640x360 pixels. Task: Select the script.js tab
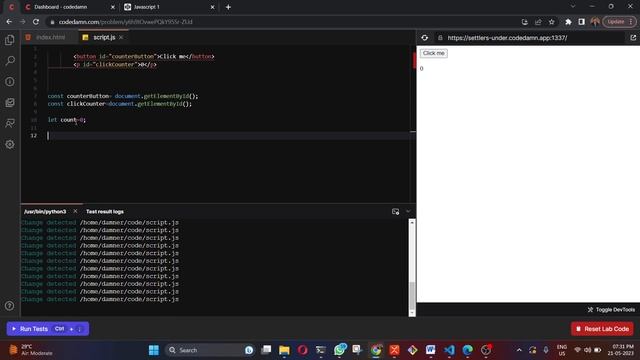(104, 37)
